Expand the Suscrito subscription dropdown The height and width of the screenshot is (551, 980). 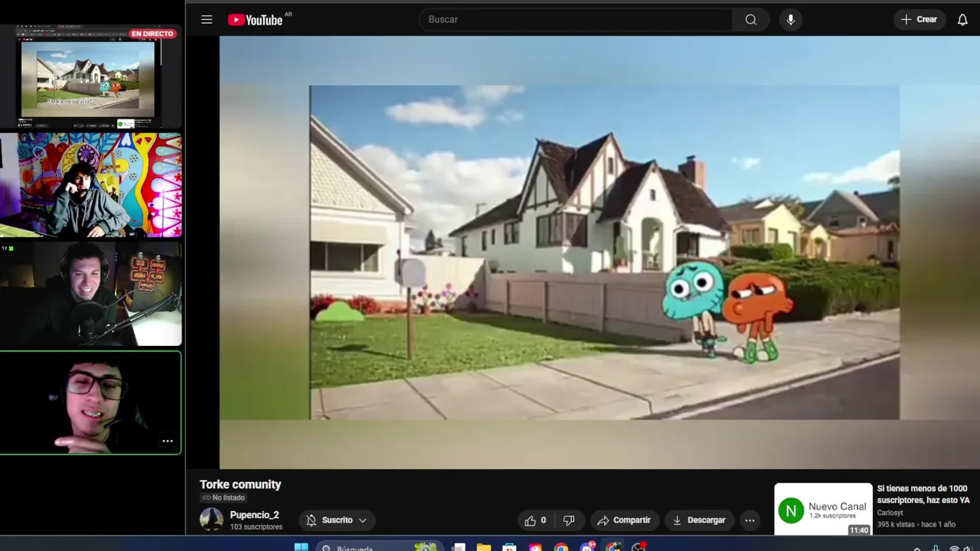[x=337, y=520]
